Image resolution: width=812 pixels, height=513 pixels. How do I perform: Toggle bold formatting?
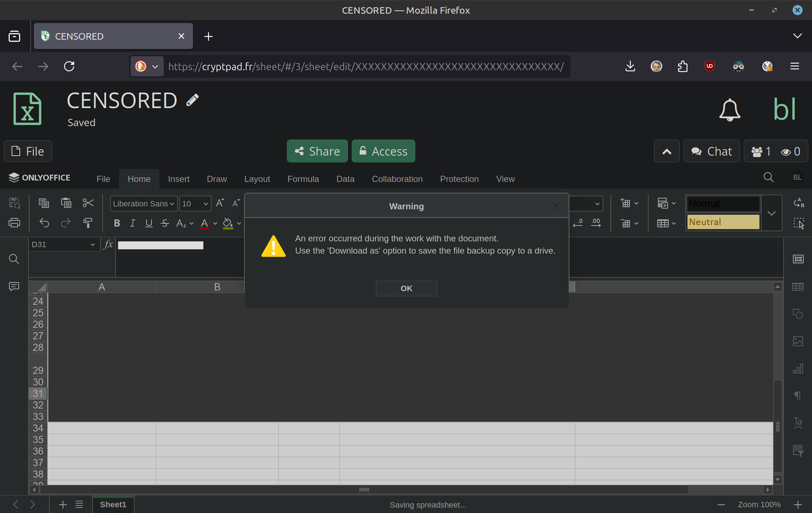[x=117, y=223]
